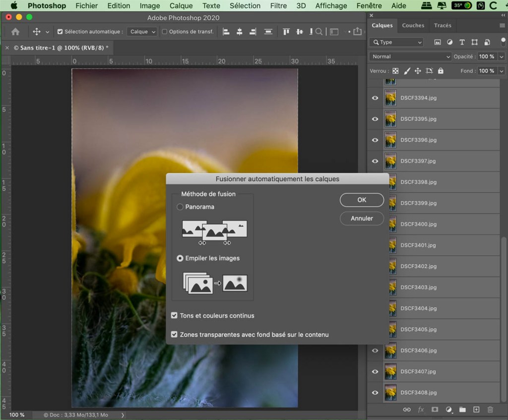
Task: Confirm the dialog with OK
Action: [362, 200]
